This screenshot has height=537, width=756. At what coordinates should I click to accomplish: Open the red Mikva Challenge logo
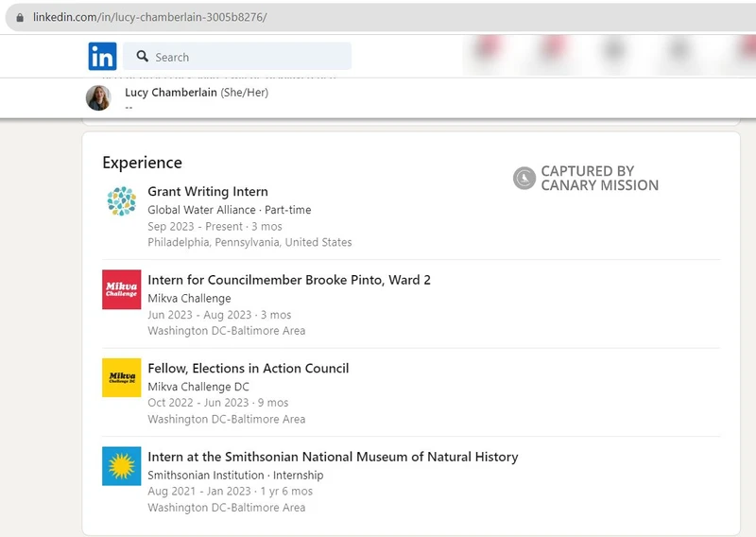122,289
